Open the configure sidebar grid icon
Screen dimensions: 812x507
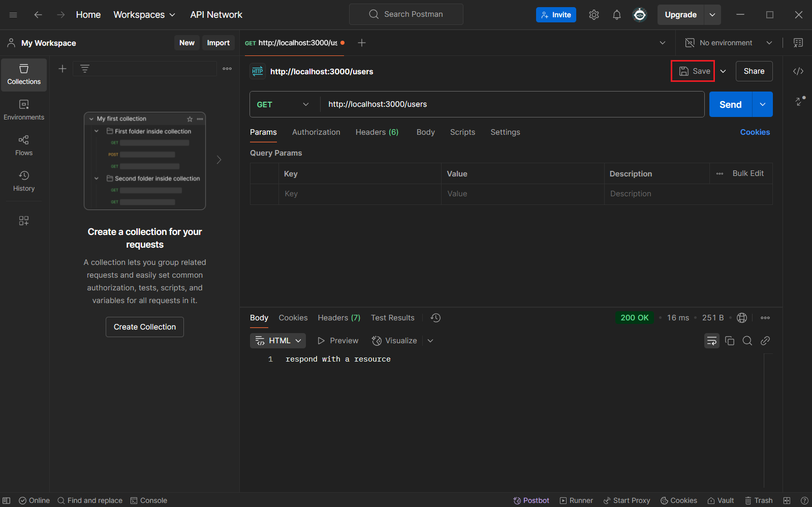point(24,221)
